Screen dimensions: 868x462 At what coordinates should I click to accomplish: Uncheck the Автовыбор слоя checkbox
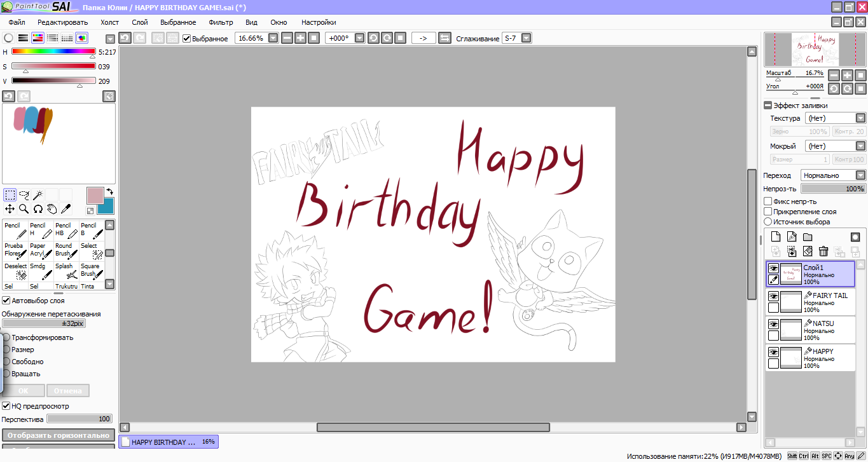6,301
